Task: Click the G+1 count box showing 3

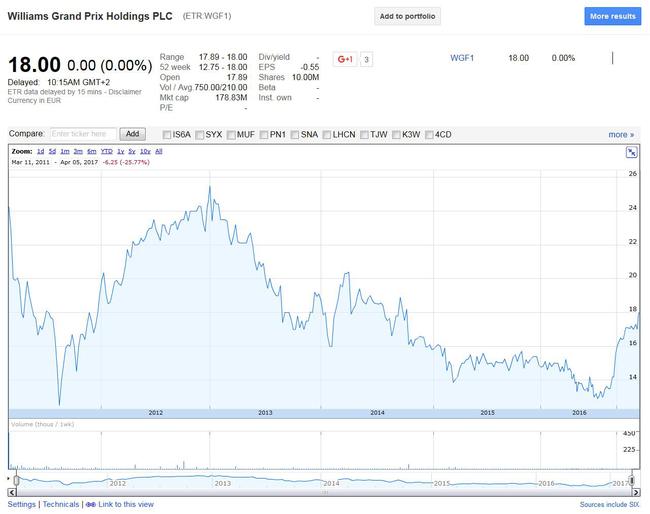Action: tap(366, 59)
